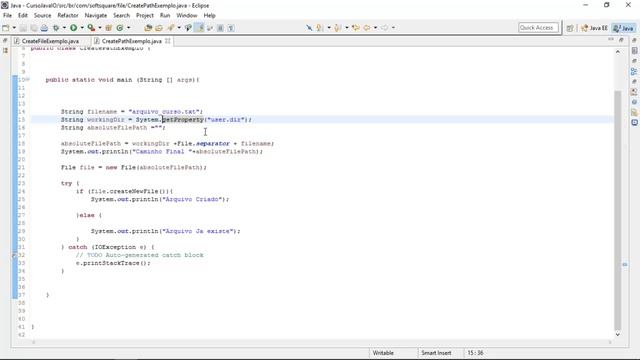640x360 pixels.
Task: Select the CreatePathExemplo.java tab
Action: point(131,41)
